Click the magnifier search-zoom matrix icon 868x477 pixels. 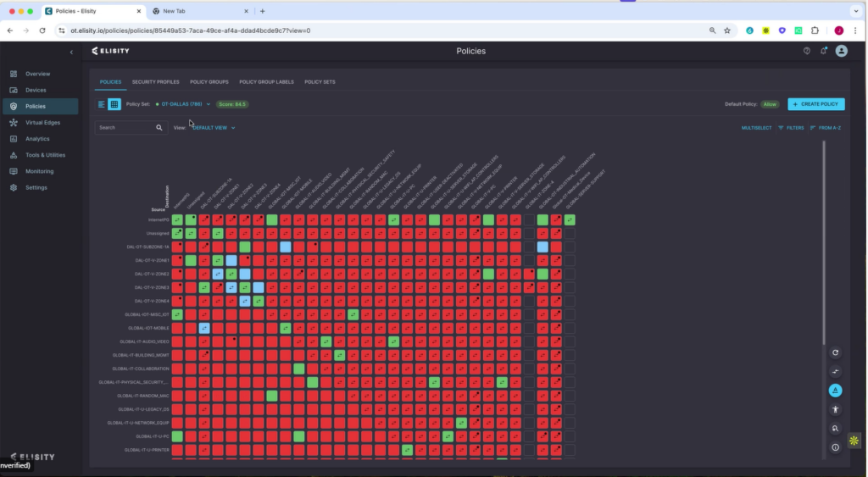coord(835,429)
